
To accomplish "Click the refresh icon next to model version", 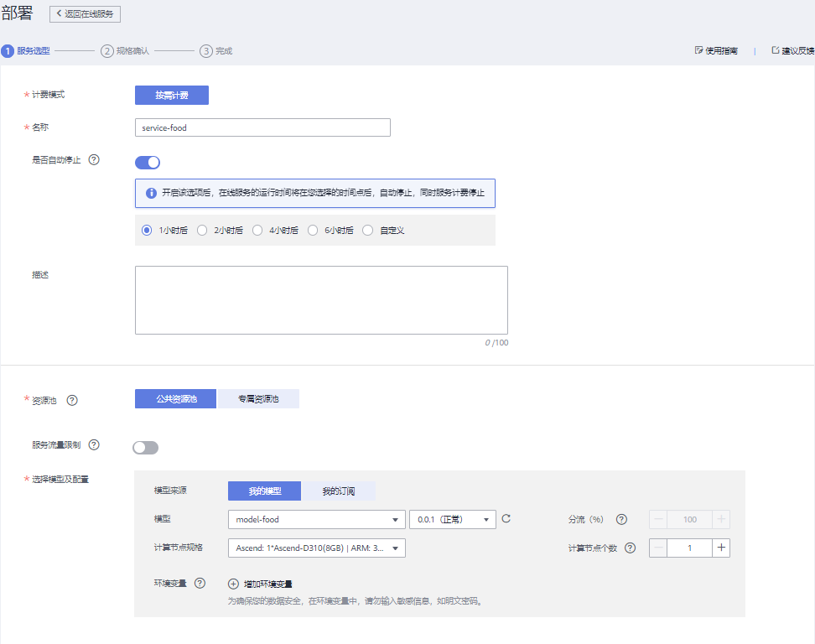I will [x=506, y=519].
